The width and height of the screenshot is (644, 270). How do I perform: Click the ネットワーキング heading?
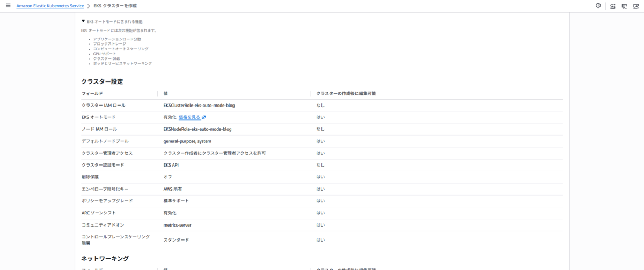105,258
